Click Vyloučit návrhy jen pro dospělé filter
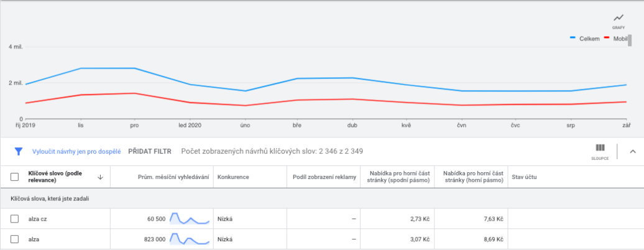The image size is (644, 250). tap(76, 152)
